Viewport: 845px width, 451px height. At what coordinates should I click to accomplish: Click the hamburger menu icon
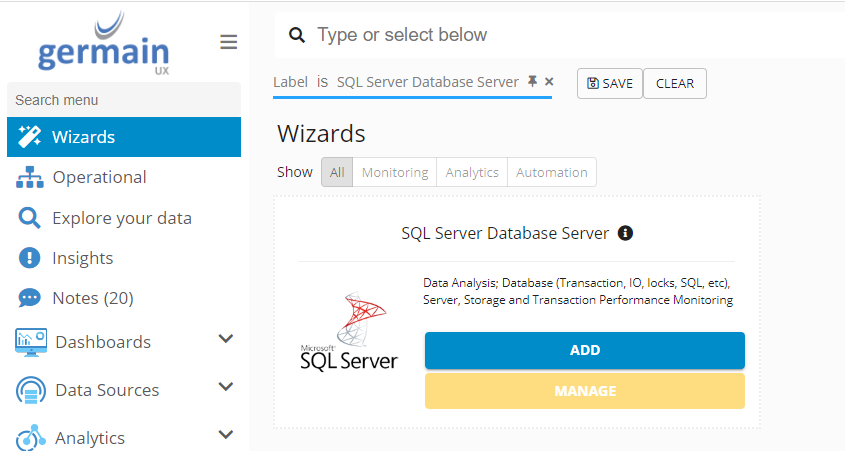tap(229, 42)
